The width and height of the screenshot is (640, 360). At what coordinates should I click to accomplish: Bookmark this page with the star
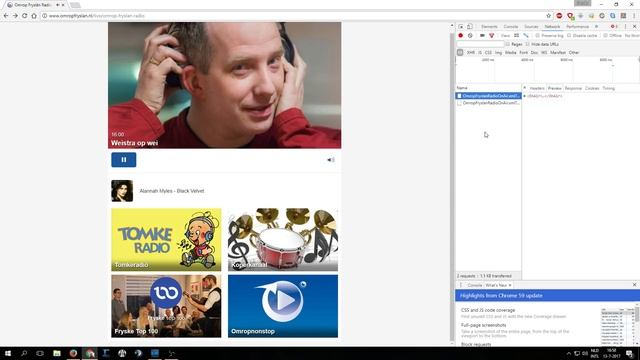[549, 16]
